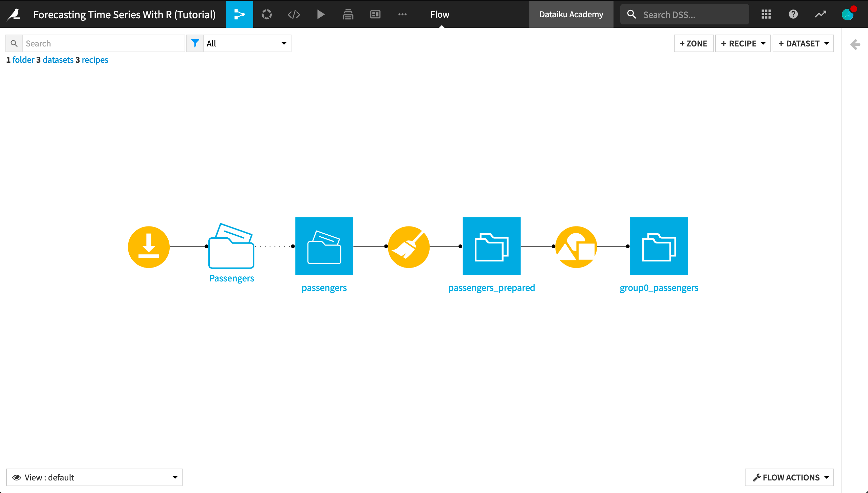Click the paint brush recipe icon on flow
Screen dimensions: 868x493
[408, 246]
